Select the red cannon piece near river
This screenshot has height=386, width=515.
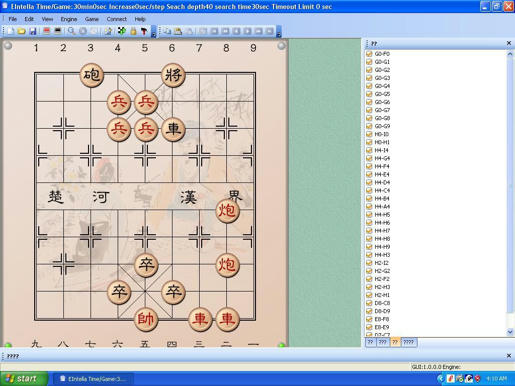click(227, 210)
